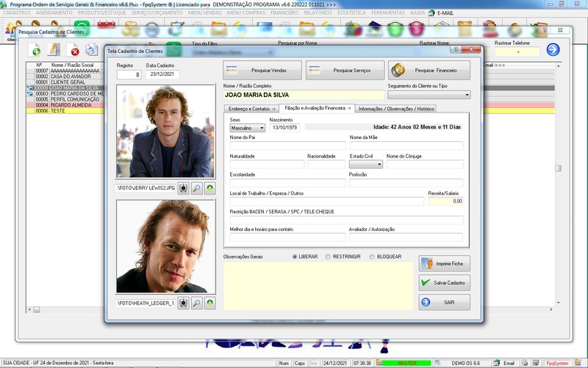The image size is (588, 368).
Task: Select the LIBERAR radio option
Action: [295, 257]
